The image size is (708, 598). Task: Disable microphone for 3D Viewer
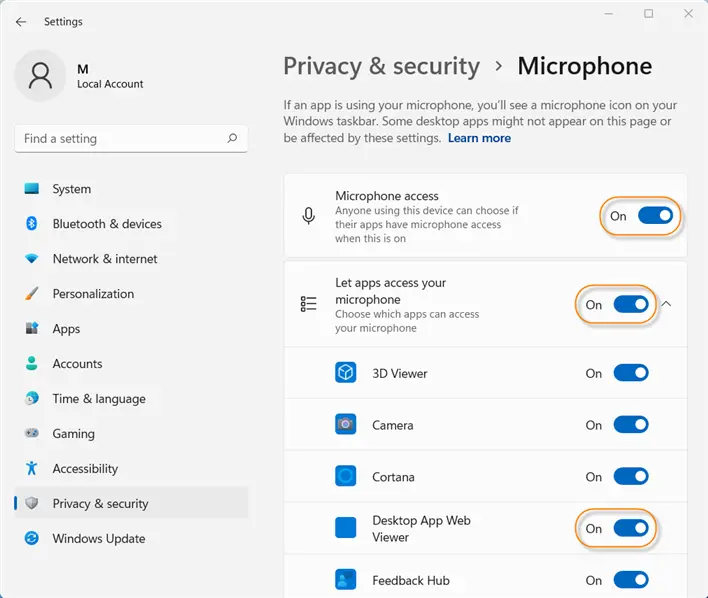coord(631,373)
